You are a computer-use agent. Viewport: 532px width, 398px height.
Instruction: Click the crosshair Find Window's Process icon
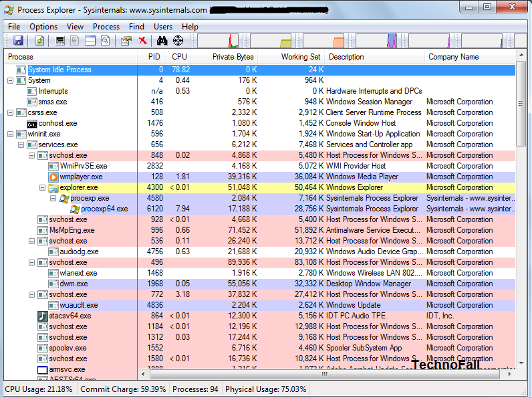[x=178, y=41]
